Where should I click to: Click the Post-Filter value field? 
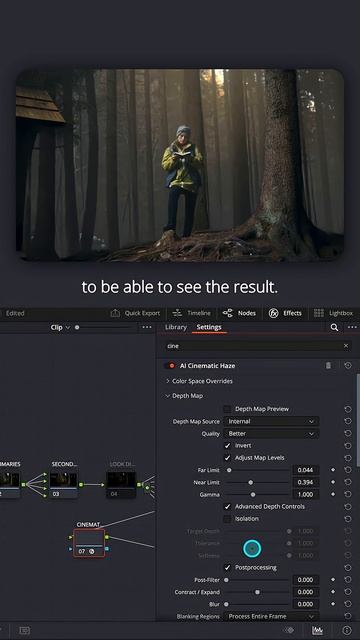coord(306,580)
